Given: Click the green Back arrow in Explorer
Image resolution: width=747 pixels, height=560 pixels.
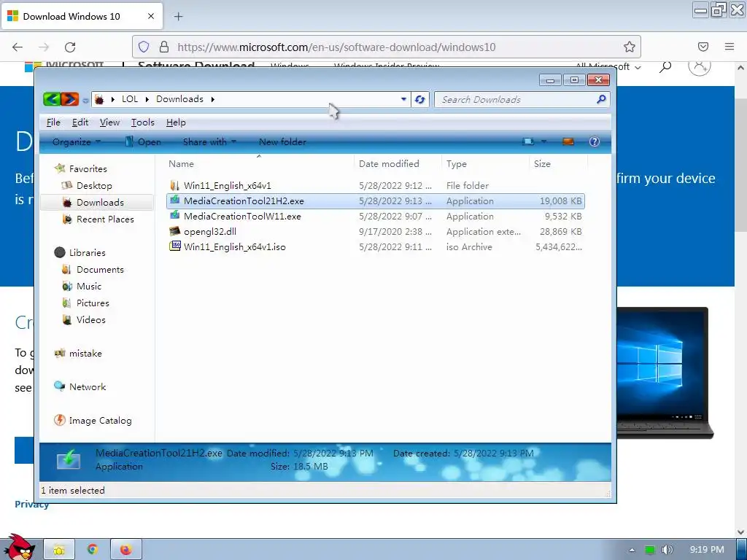Looking at the screenshot, I should (52, 99).
